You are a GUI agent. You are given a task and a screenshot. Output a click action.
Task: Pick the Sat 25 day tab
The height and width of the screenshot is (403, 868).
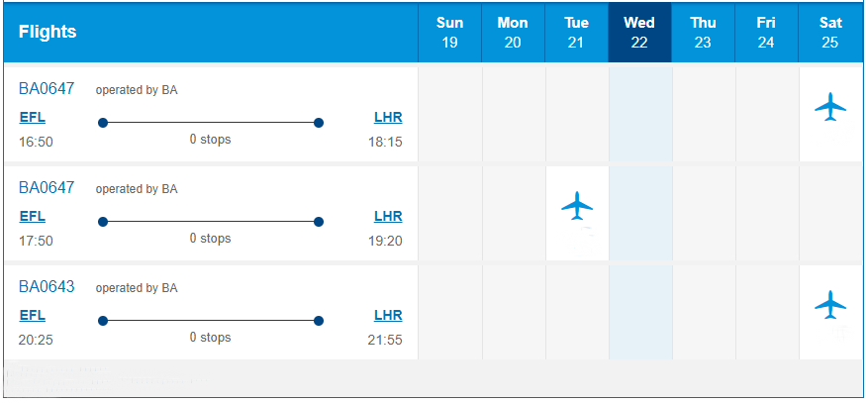click(830, 32)
